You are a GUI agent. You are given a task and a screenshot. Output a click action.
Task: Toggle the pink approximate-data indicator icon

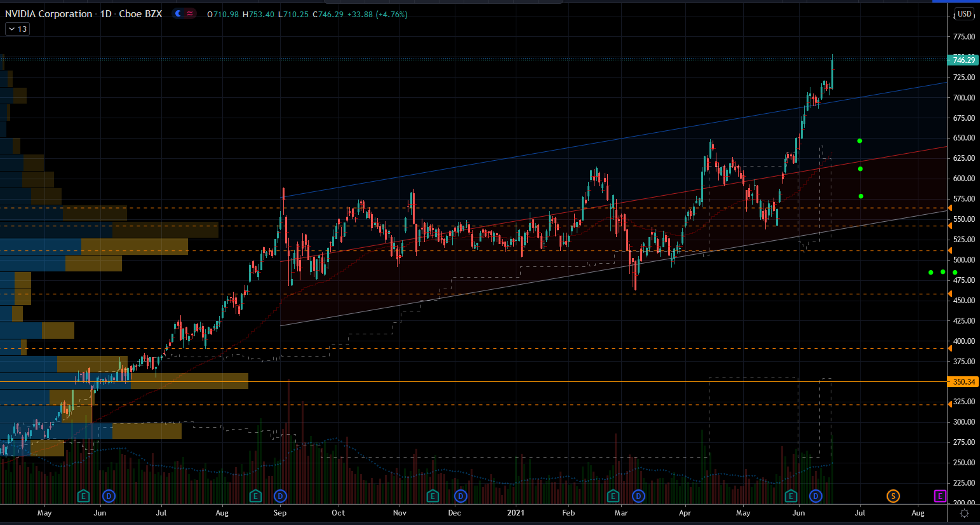[190, 14]
